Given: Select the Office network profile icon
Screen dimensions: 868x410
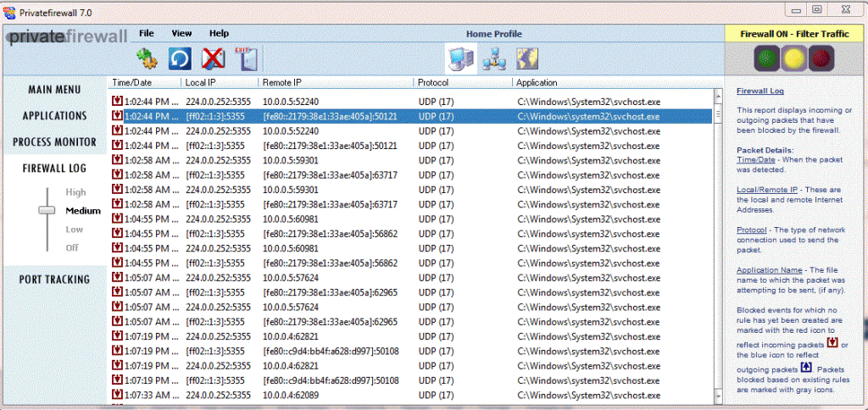Looking at the screenshot, I should (x=494, y=58).
